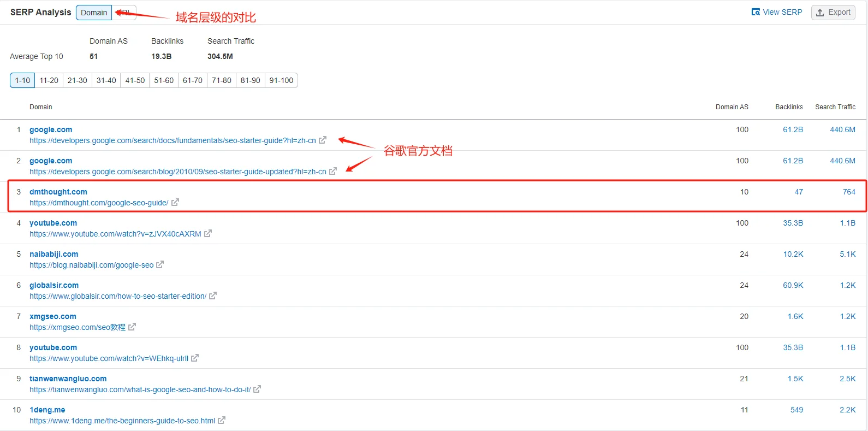Open the tianwenwangluo.com domain link
The height and width of the screenshot is (431, 868).
coord(68,379)
